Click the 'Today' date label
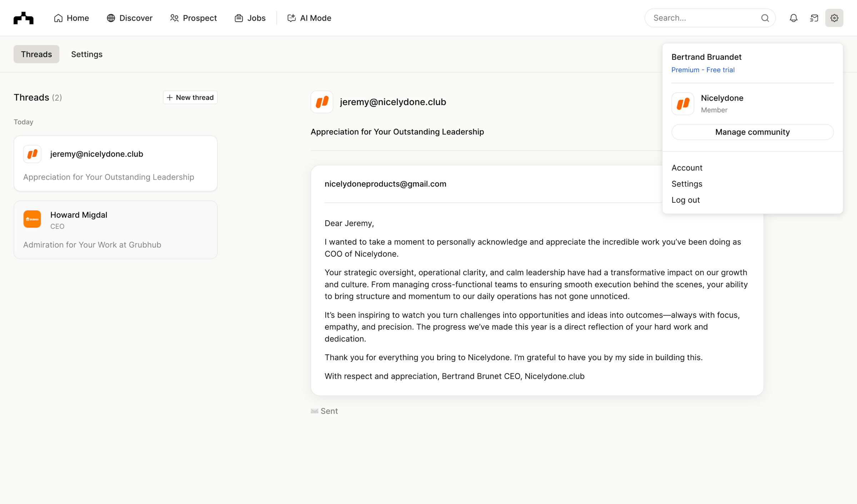Viewport: 857px width, 504px height. coord(24,122)
